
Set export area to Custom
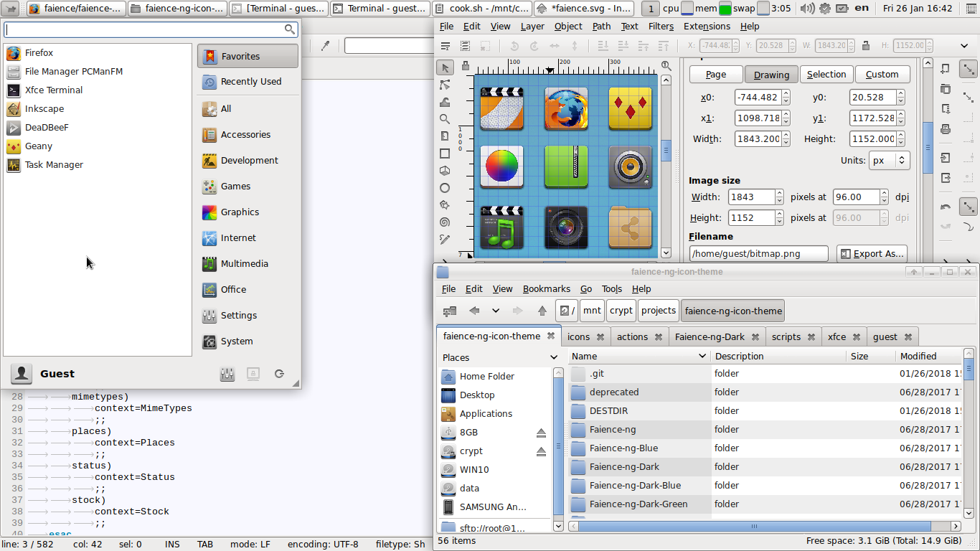[x=882, y=75]
